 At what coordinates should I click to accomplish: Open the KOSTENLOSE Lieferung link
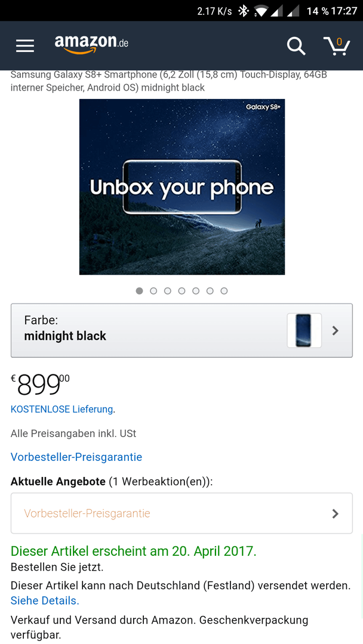62,409
